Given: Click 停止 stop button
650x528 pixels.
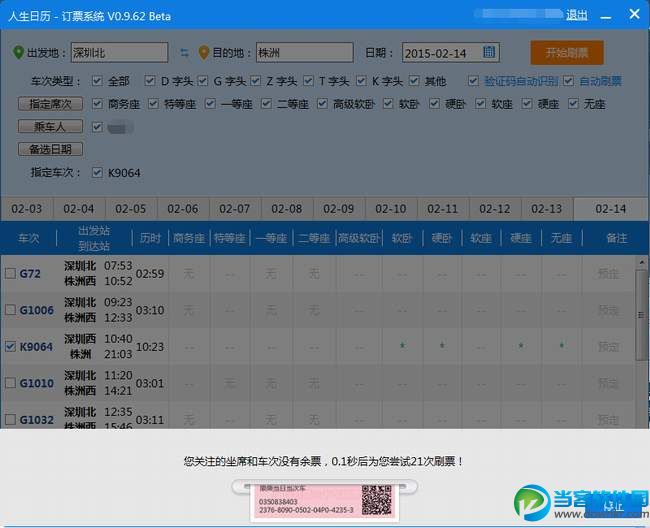Looking at the screenshot, I should 614,506.
